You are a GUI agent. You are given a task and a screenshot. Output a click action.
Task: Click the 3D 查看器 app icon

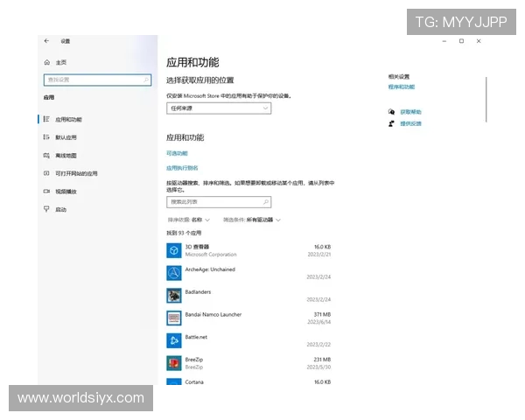(x=174, y=250)
